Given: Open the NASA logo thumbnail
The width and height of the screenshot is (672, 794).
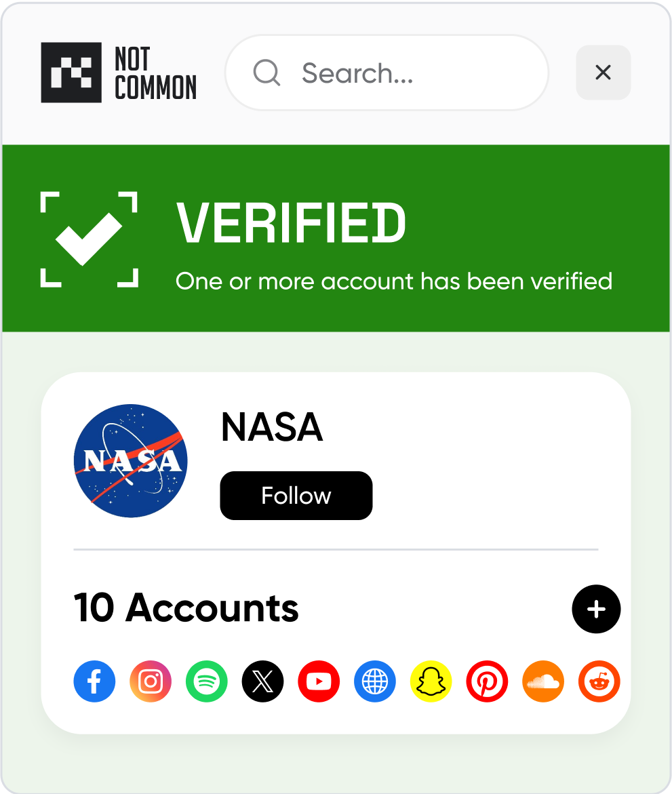Looking at the screenshot, I should [131, 461].
